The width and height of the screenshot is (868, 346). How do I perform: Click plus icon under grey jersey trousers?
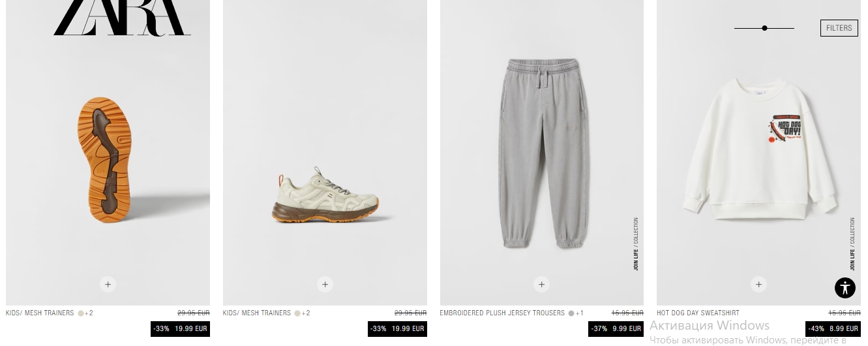[x=541, y=284]
